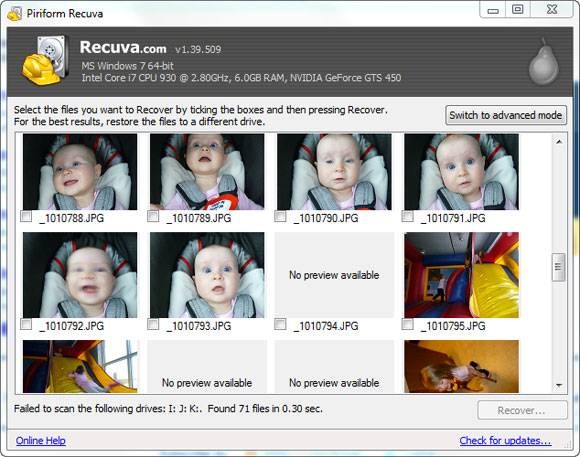Viewport: 580px width, 457px height.
Task: Select the _1010791.JPG thumbnail image
Action: click(462, 172)
